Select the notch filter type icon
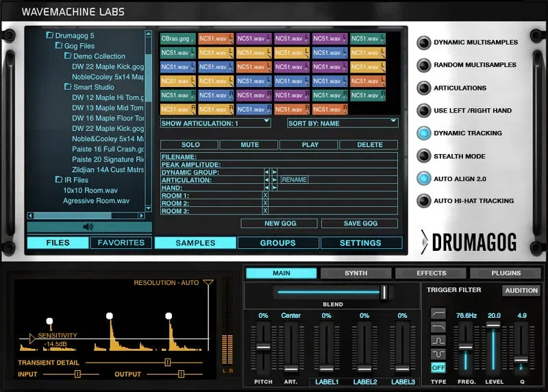This screenshot has width=548, height=392. (438, 354)
